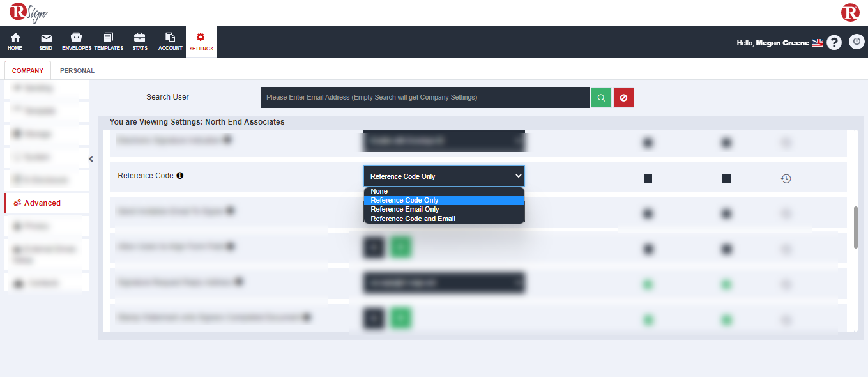Screen dimensions: 868x377
Task: Expand the Reference Code dropdown
Action: click(x=444, y=176)
